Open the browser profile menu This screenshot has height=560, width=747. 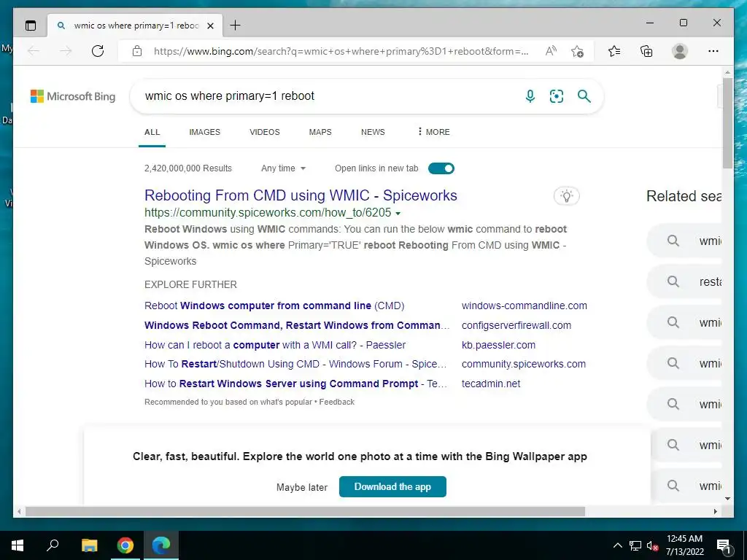[680, 51]
